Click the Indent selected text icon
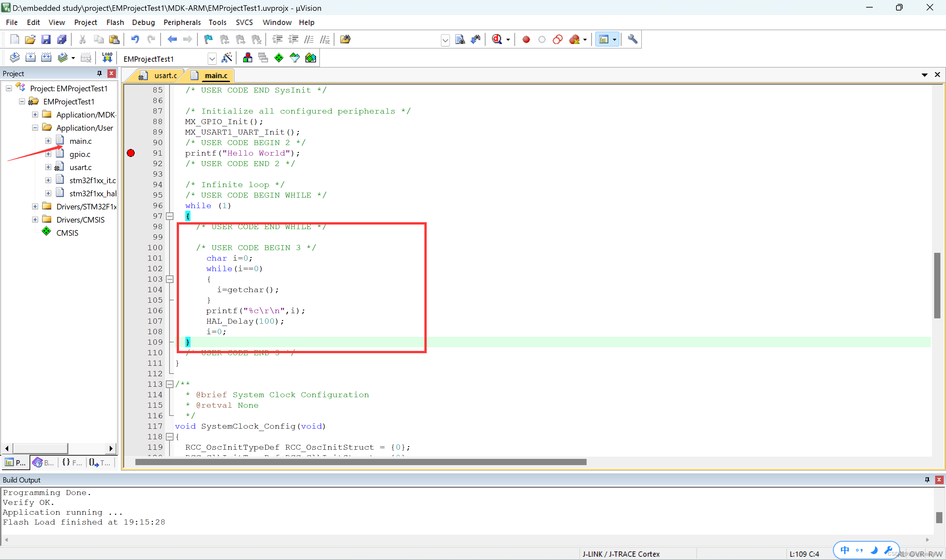This screenshot has width=946, height=560. [277, 39]
